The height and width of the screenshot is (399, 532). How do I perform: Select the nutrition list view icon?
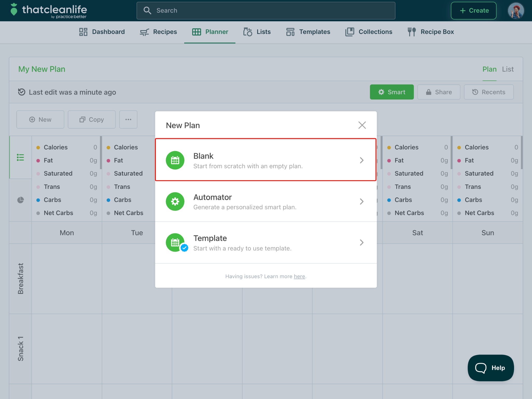pyautogui.click(x=21, y=157)
